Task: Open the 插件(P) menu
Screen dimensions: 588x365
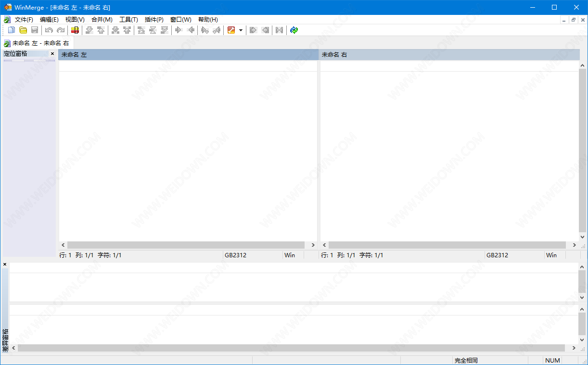Action: tap(154, 20)
